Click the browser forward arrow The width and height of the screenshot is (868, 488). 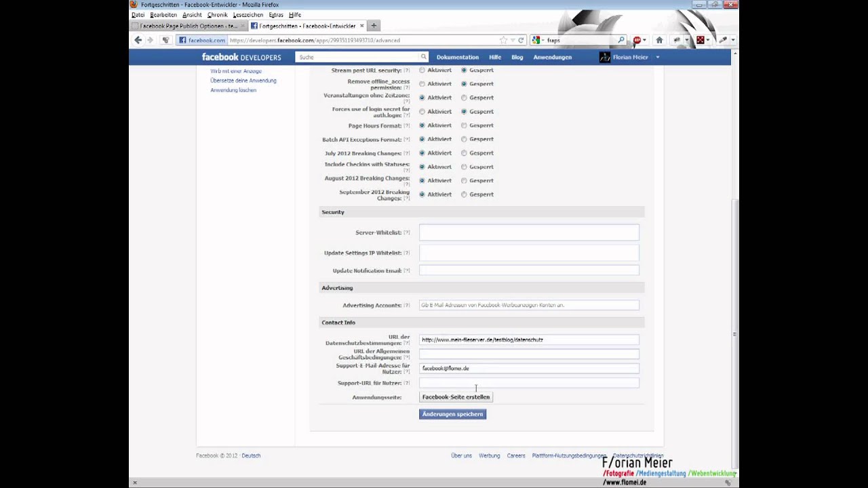click(x=151, y=40)
